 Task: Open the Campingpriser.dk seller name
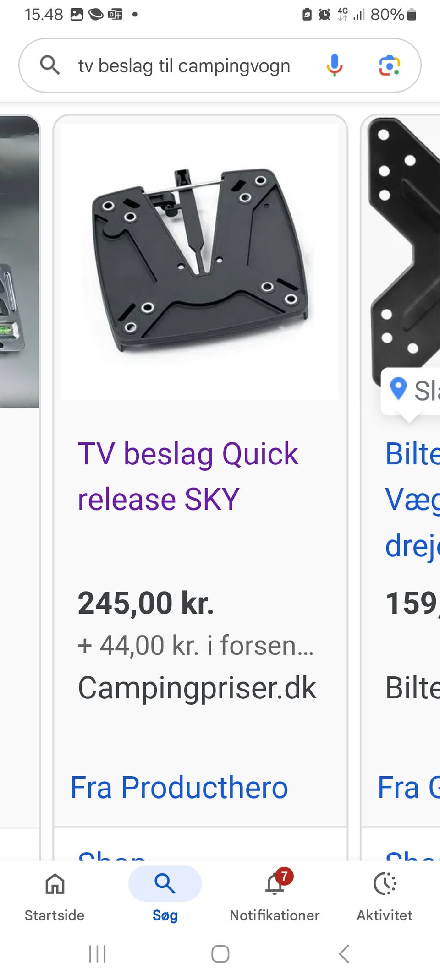[197, 688]
